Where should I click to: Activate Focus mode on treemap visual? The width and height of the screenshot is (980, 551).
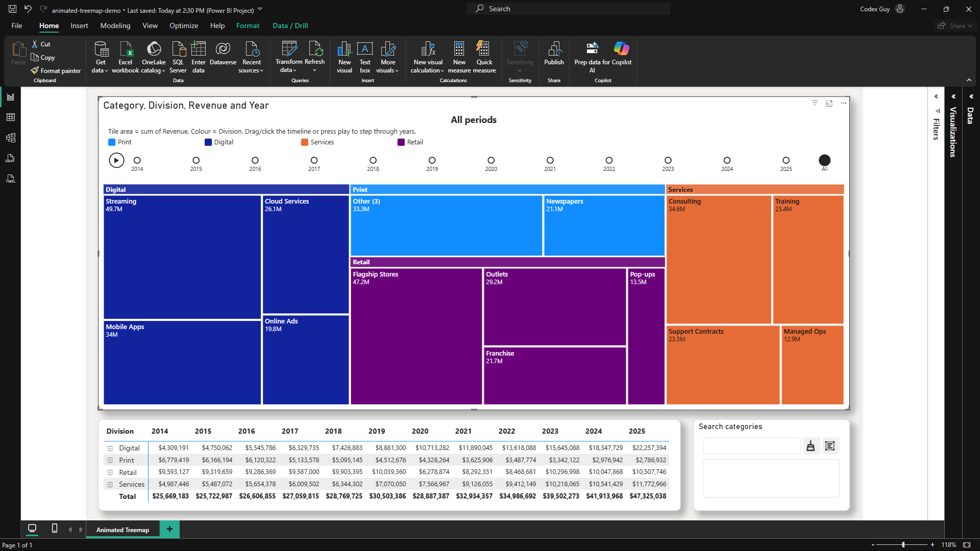click(829, 103)
